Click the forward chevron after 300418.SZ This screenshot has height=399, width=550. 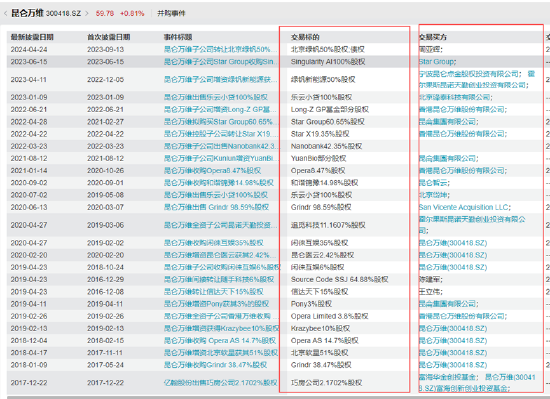tap(87, 13)
